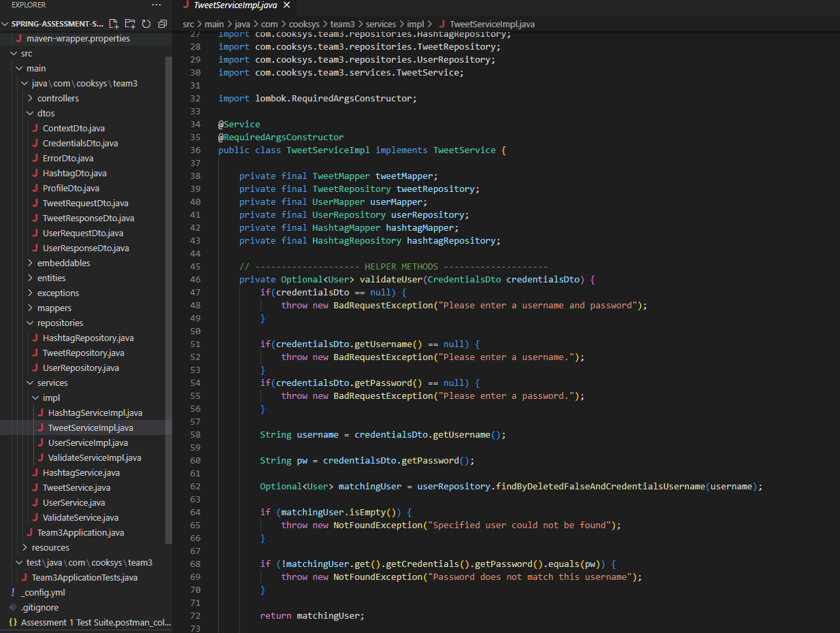Click the main breadcrumb segment
Image resolution: width=840 pixels, height=633 pixels.
(x=215, y=24)
